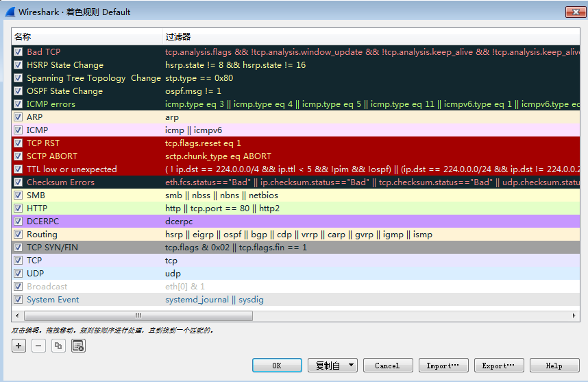This screenshot has width=588, height=382.
Task: Open the 复制自 dropdown button
Action: coord(332,365)
